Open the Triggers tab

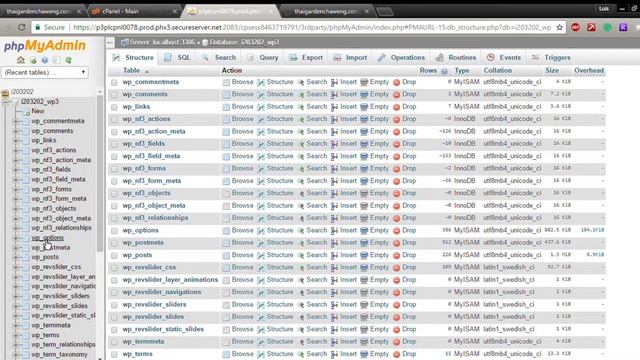click(x=551, y=58)
